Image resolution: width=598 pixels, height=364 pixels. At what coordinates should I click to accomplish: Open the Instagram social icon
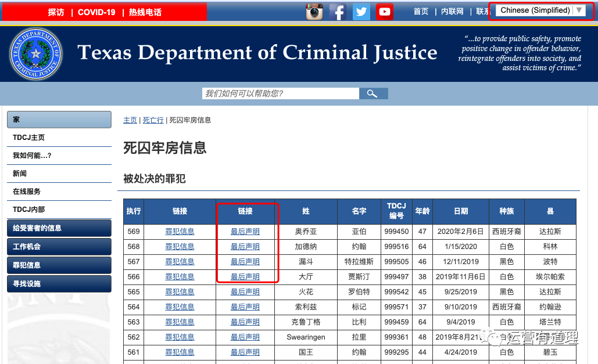pyautogui.click(x=314, y=12)
